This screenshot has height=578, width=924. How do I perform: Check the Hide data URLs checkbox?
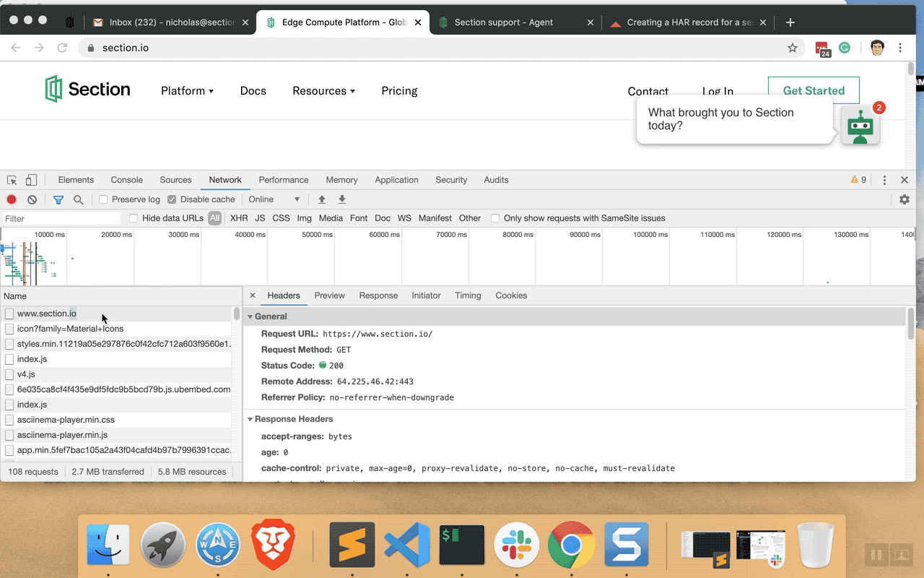[134, 218]
